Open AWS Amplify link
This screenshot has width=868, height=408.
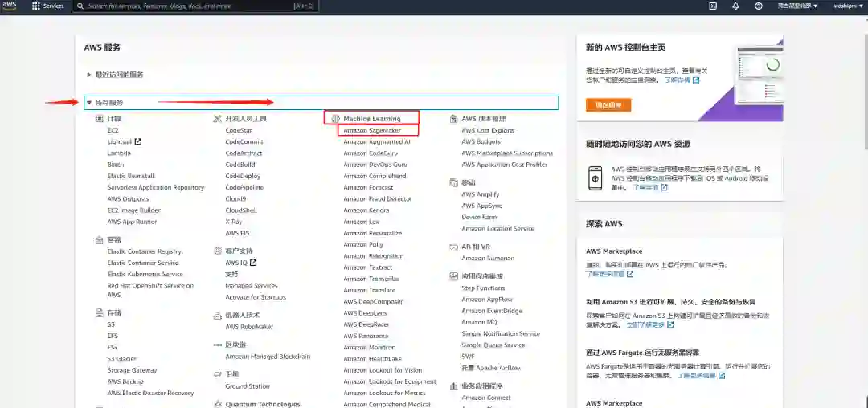tap(481, 194)
